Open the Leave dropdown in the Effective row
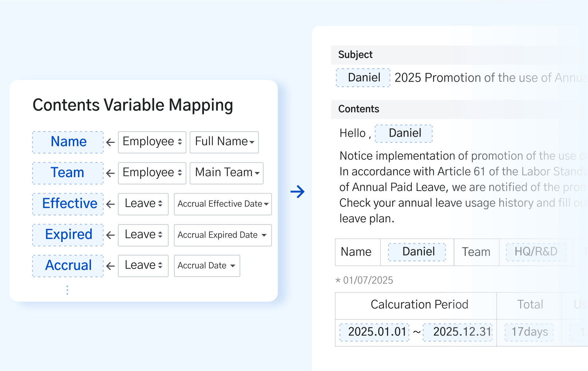Screen dimensions: 588x371 [143, 204]
